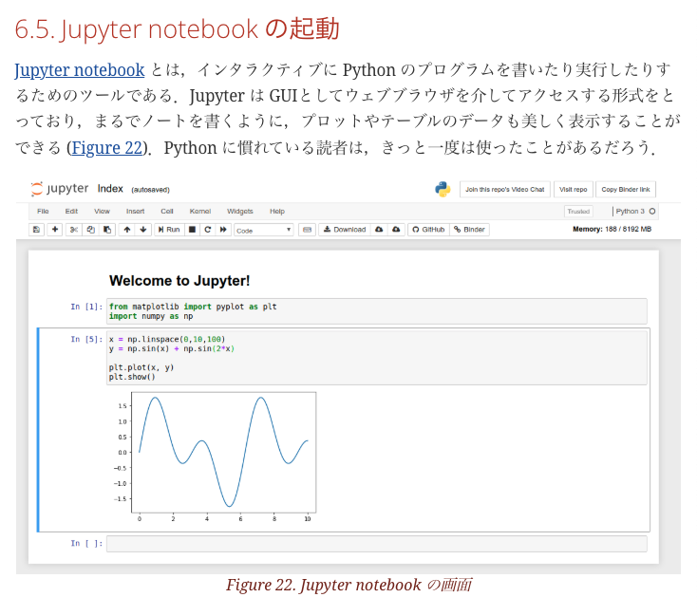Click the Visit repo button
The width and height of the screenshot is (697, 616).
click(x=573, y=189)
